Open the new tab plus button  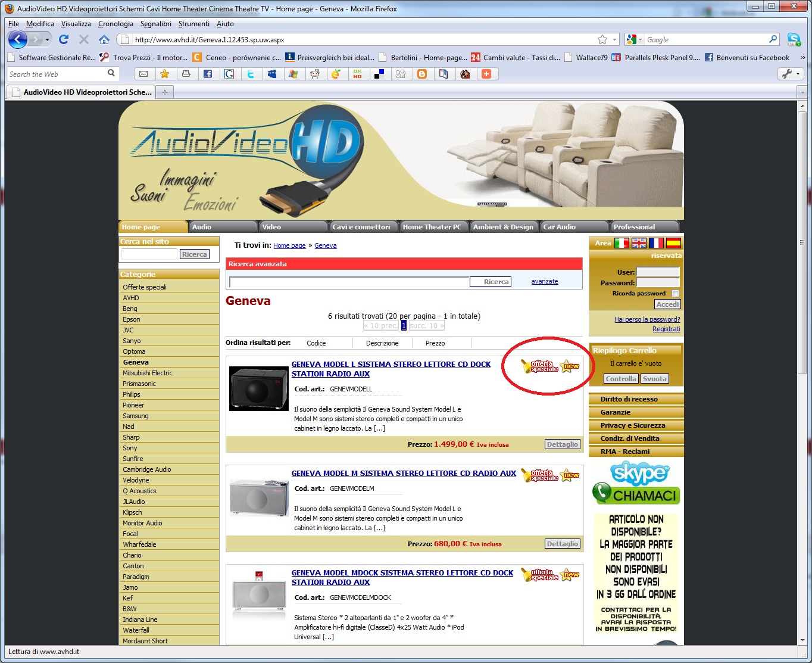165,92
